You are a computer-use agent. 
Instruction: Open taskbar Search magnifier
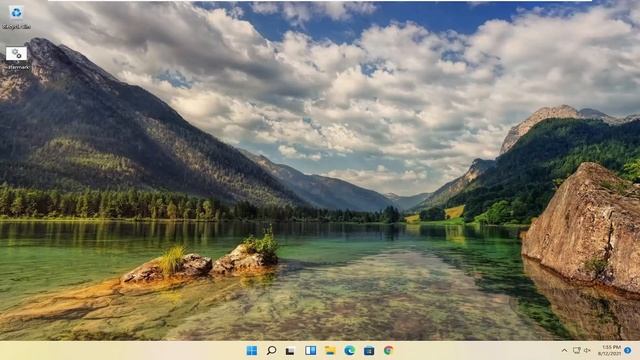[271, 351]
